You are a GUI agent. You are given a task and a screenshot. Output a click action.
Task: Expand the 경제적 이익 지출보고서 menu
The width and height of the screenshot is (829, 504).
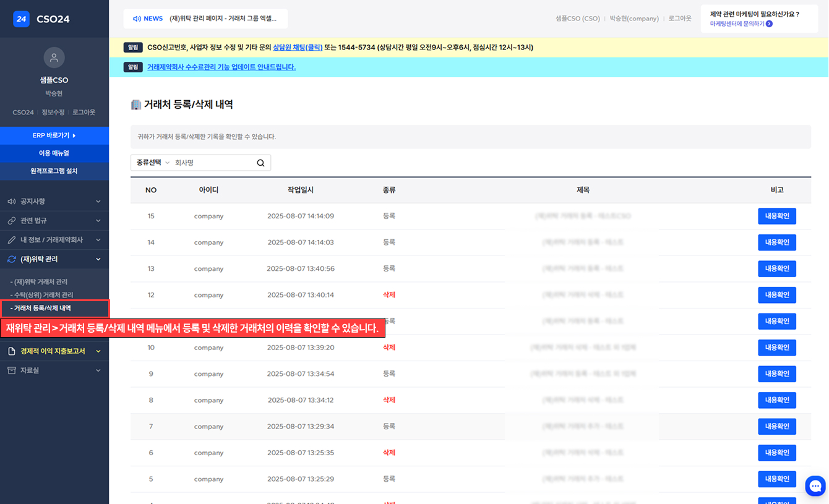click(x=54, y=351)
